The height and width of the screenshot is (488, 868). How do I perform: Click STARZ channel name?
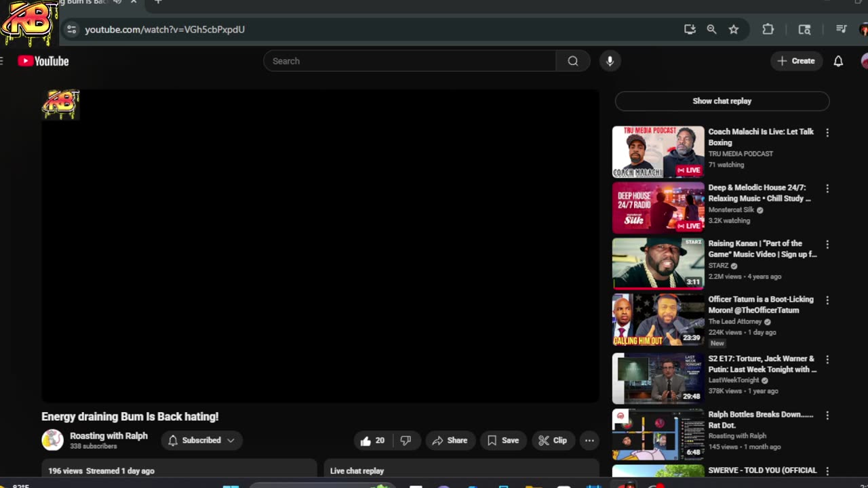(718, 266)
